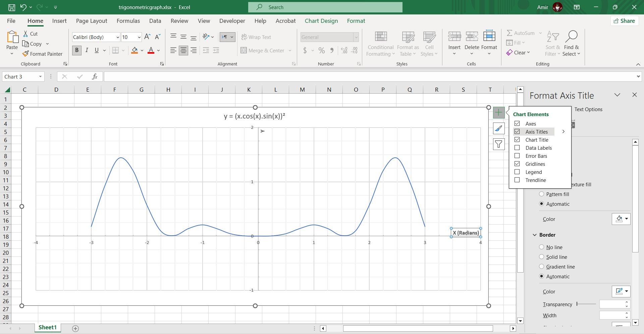Click the Font Color letter A icon
644x334 pixels.
point(151,50)
